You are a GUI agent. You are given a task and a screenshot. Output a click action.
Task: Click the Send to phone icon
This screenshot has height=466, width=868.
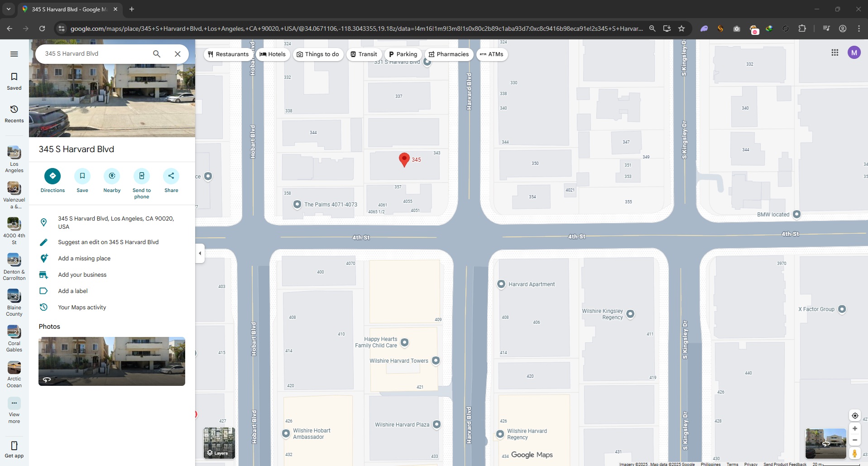point(142,176)
